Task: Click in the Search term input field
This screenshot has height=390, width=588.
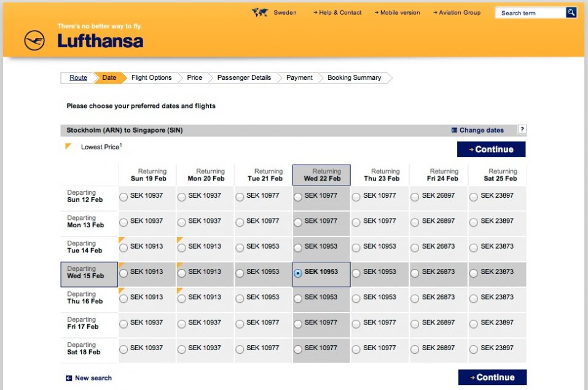Action: click(530, 13)
